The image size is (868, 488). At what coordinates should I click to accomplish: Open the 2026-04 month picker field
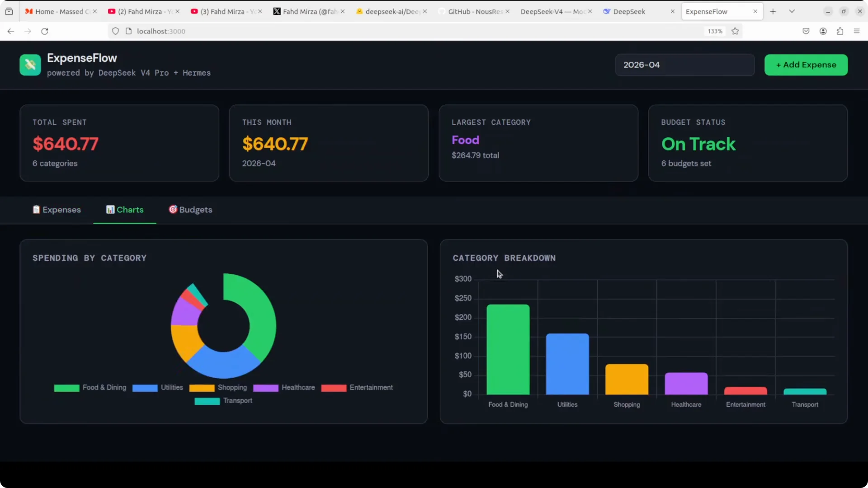[685, 65]
